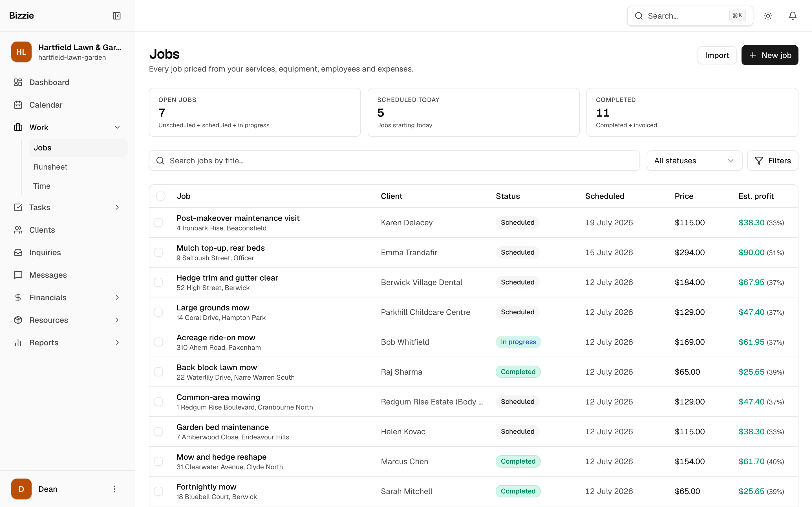Click the Dashboard grid icon
This screenshot has width=812, height=507.
click(x=18, y=82)
